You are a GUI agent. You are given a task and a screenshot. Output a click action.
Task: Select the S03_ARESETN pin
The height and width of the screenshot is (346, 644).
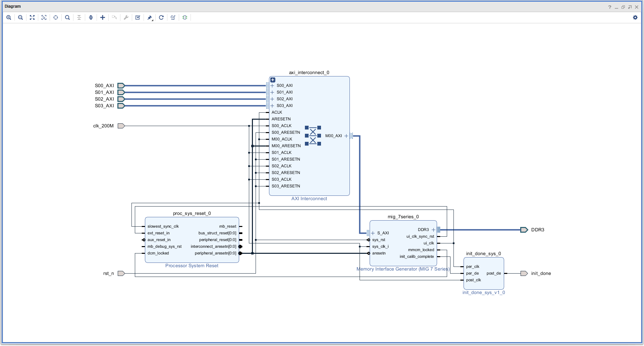coord(286,186)
